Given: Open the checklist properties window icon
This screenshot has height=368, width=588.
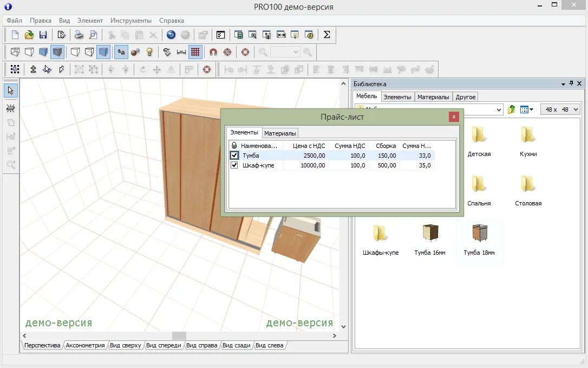Looking at the screenshot, I should [x=220, y=35].
